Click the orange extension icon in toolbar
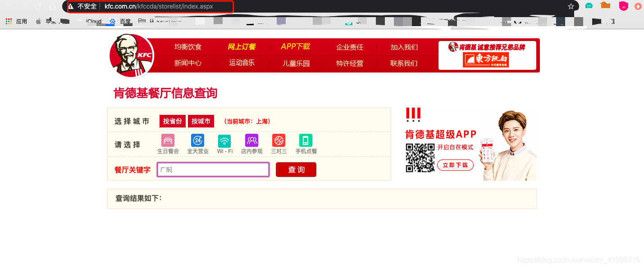 605,5
